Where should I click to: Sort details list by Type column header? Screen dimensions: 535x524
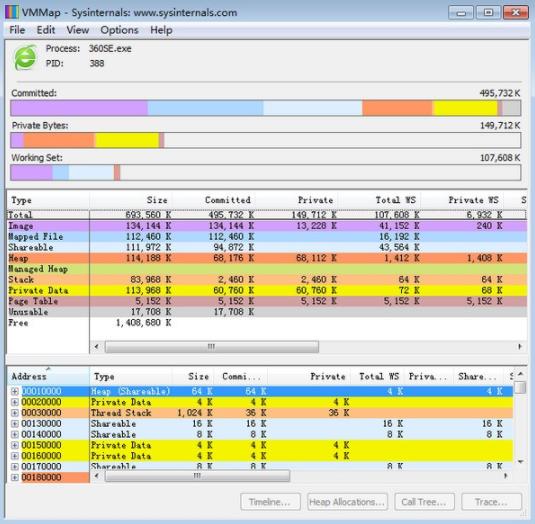pos(131,377)
